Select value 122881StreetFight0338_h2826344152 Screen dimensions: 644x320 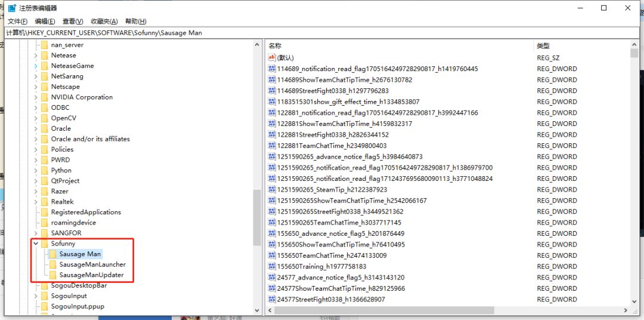[333, 134]
